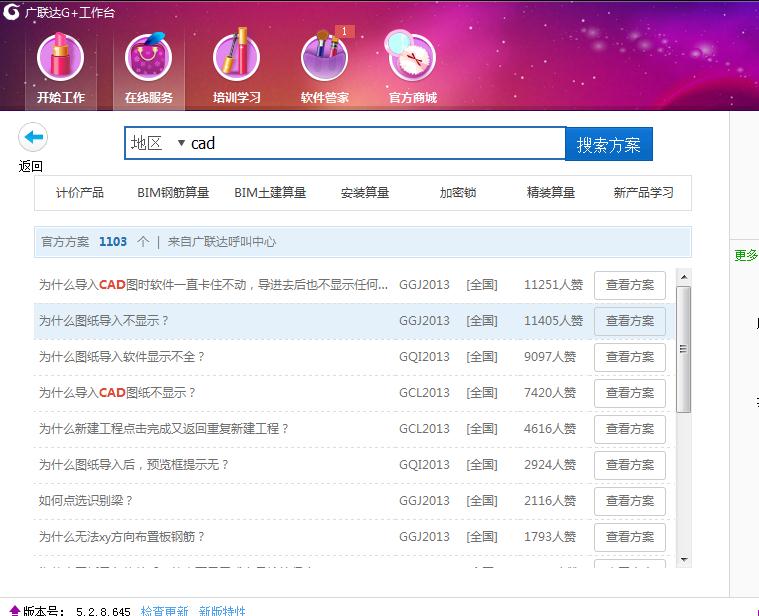
Task: Open 在线服务 handbag icon
Action: [x=149, y=57]
